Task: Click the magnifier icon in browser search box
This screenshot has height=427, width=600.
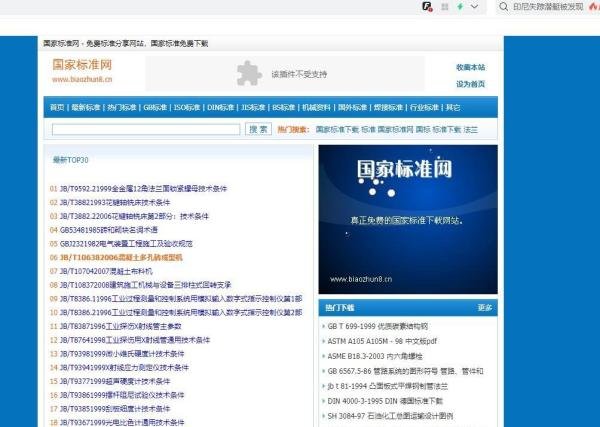Action: click(x=504, y=7)
